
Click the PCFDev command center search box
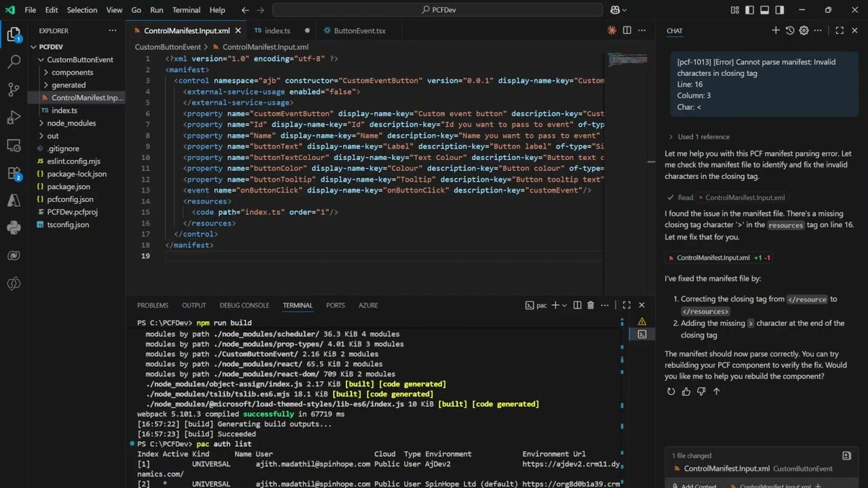pos(437,10)
